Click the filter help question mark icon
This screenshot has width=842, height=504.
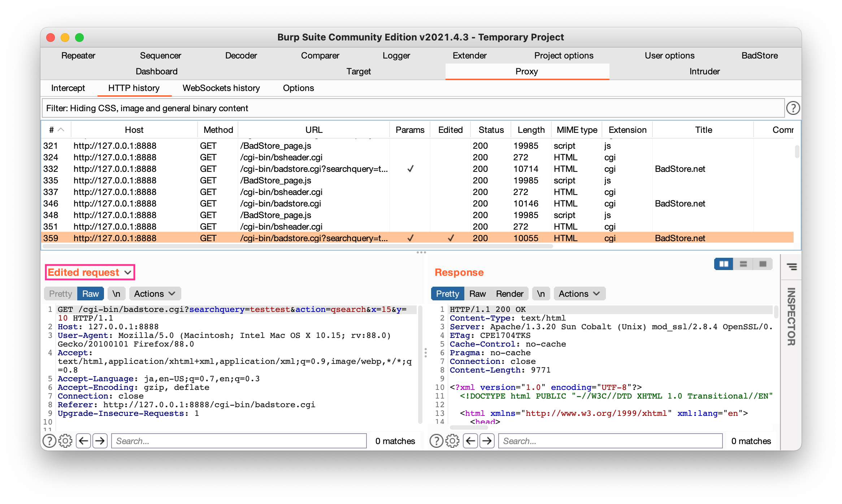click(793, 108)
